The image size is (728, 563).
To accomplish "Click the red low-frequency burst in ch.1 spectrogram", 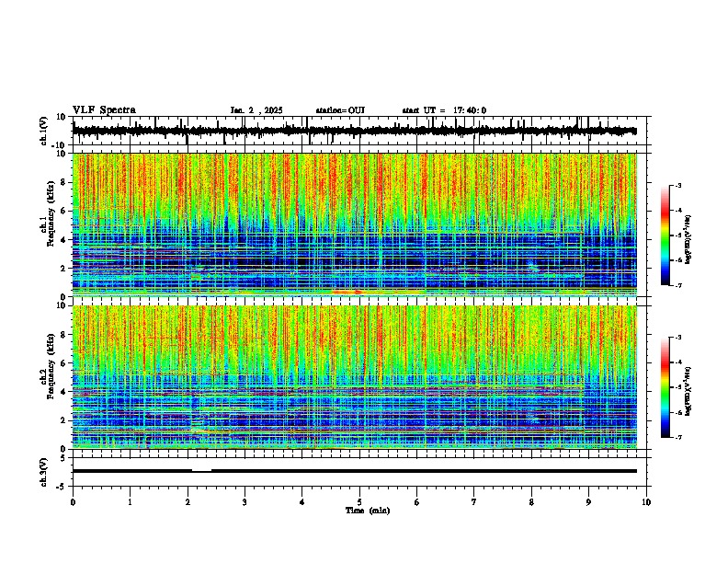I will 347,292.
